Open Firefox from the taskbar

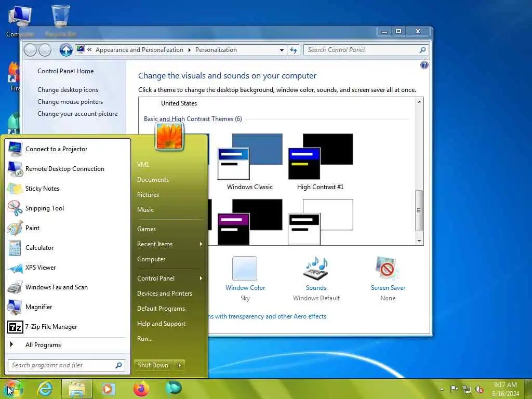(141, 389)
